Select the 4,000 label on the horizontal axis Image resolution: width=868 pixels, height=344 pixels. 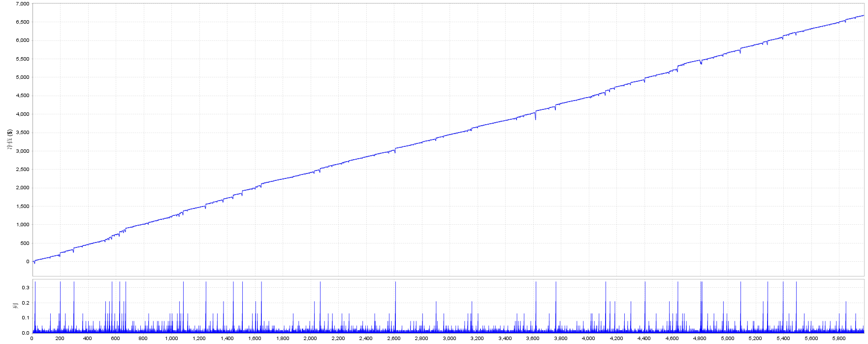(x=588, y=339)
